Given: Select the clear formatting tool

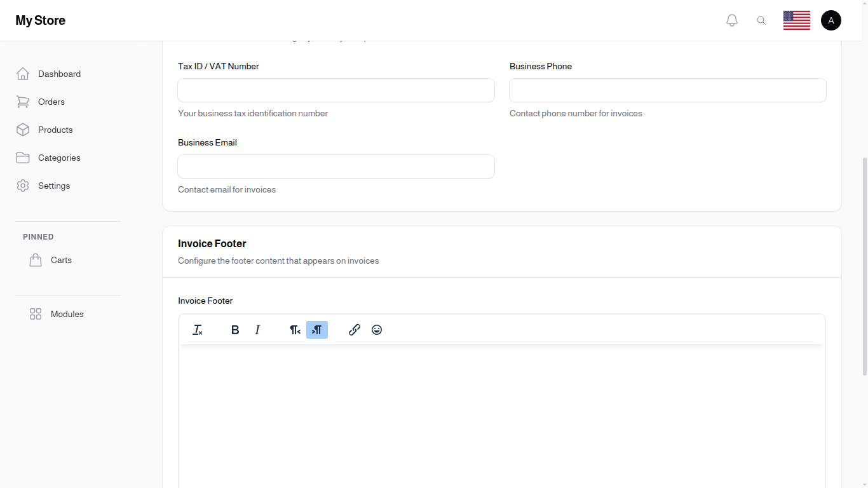Looking at the screenshot, I should coord(198,330).
